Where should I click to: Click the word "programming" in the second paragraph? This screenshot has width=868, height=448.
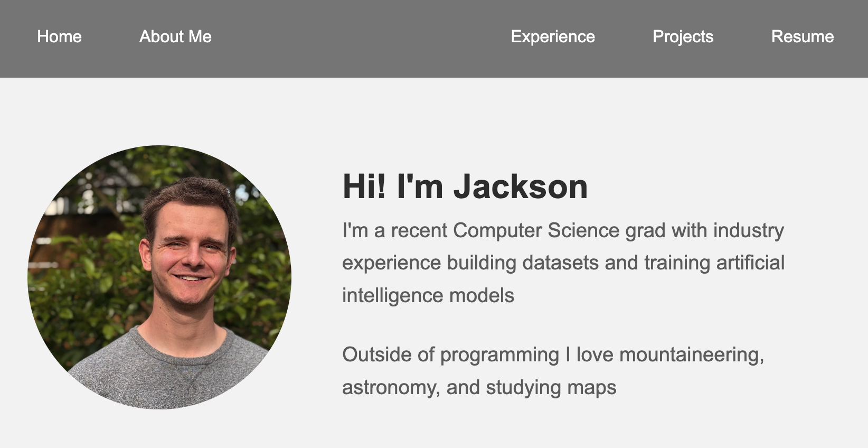pos(499,354)
